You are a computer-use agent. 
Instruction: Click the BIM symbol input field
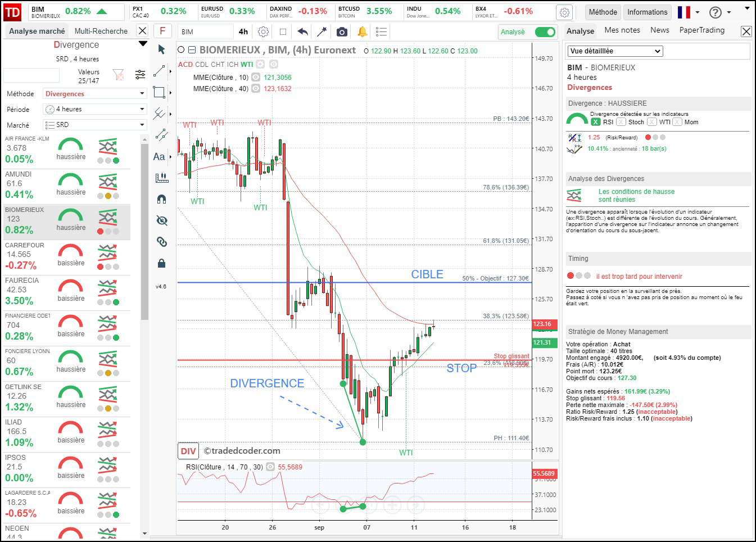(x=205, y=32)
